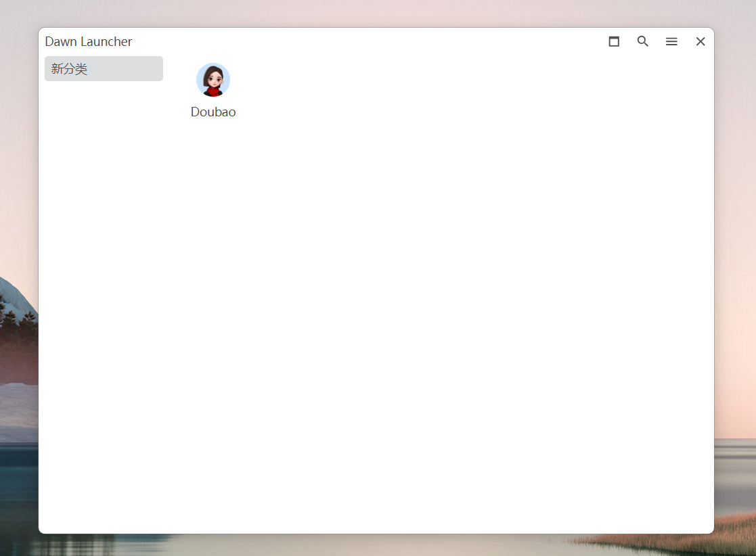Click the empty item area in the launcher center
The height and width of the screenshot is (556, 756).
[x=440, y=304]
